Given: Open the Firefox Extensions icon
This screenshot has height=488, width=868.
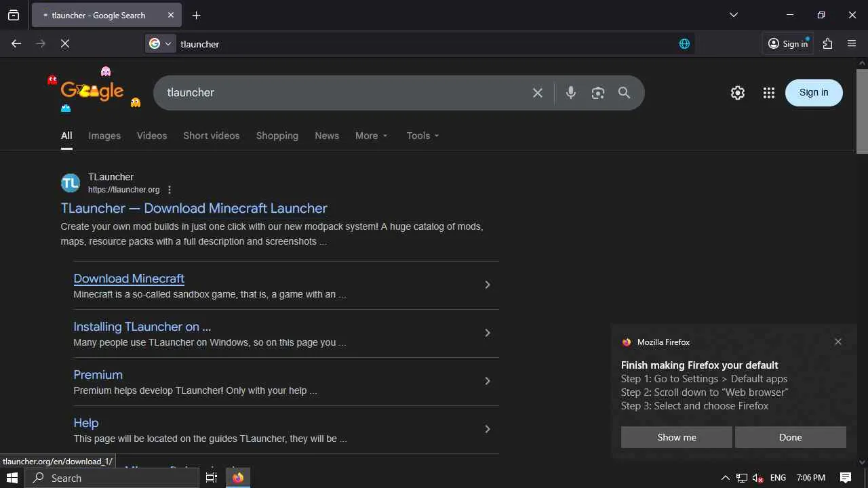Looking at the screenshot, I should 827,43.
